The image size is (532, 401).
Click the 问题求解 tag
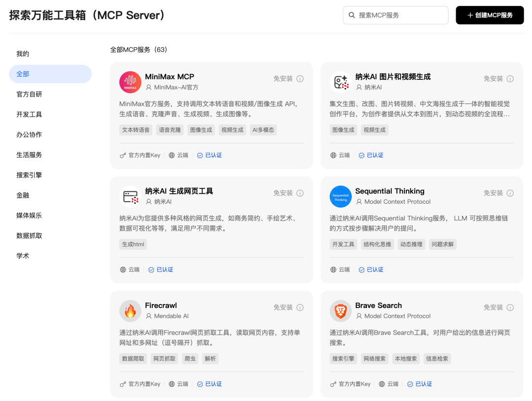[442, 245]
